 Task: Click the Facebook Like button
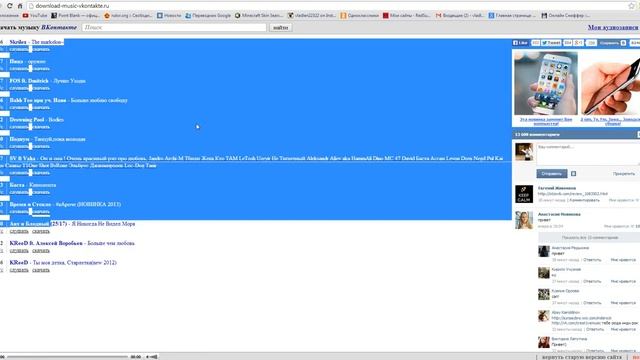520,43
